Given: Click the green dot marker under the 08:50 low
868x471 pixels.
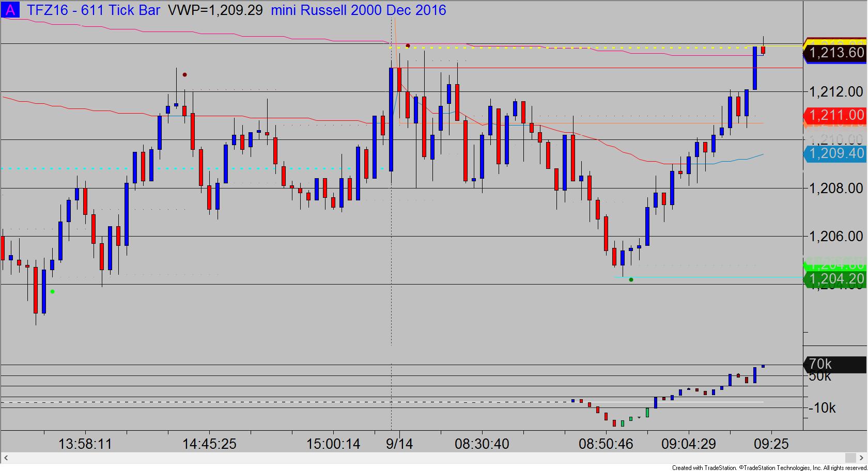Looking at the screenshot, I should [x=631, y=280].
